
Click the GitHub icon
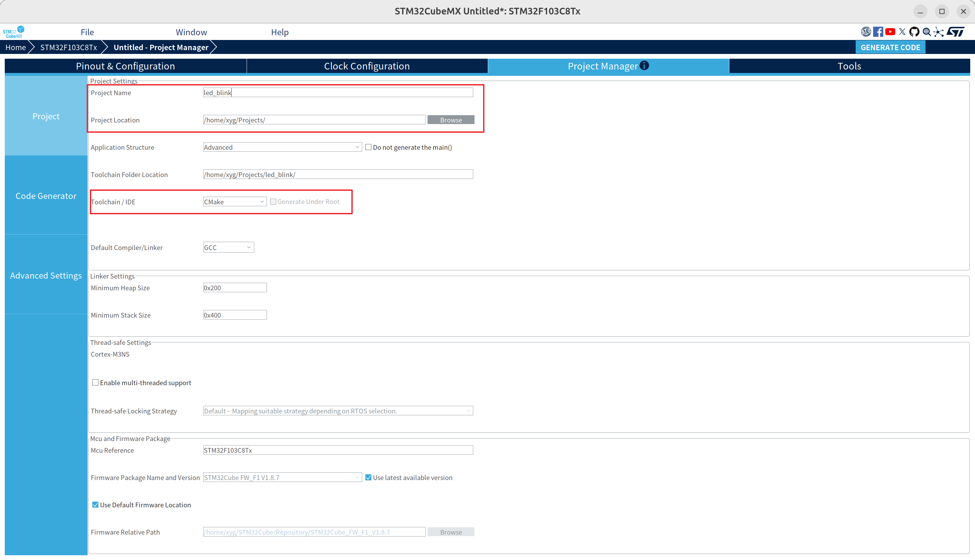[x=914, y=32]
